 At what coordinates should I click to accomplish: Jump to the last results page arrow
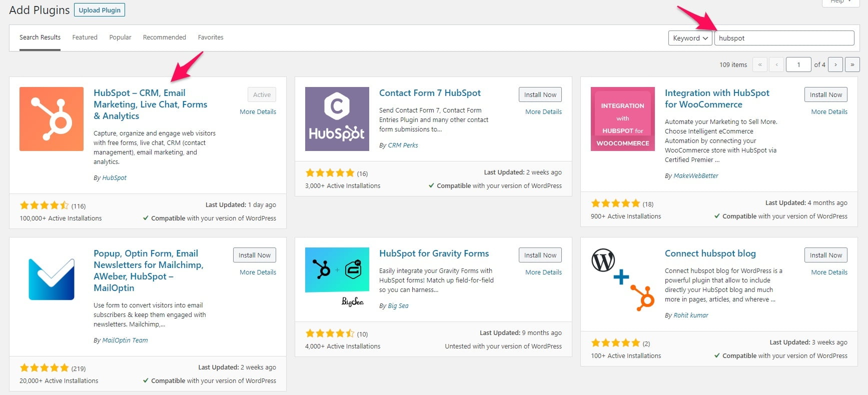[852, 64]
